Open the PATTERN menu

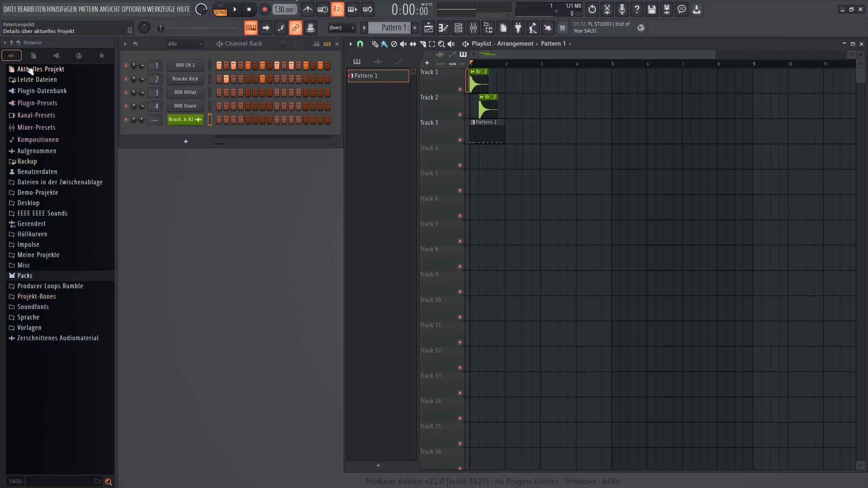pos(88,9)
